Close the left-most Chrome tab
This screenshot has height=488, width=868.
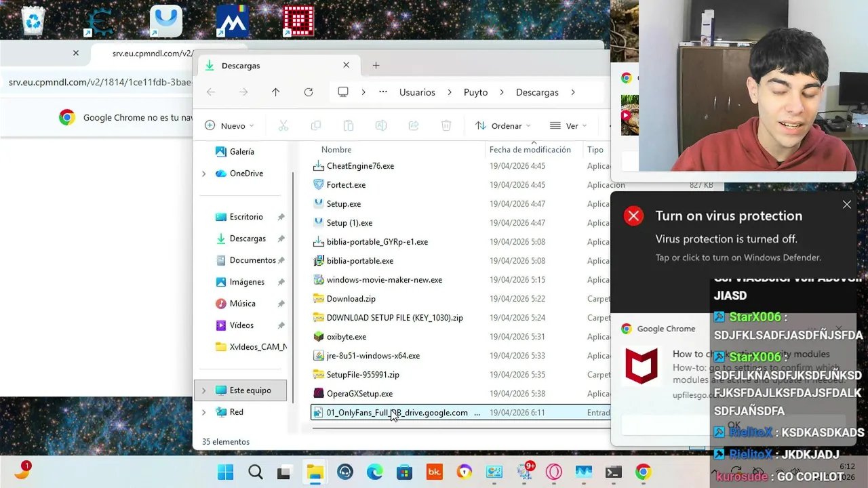click(76, 53)
